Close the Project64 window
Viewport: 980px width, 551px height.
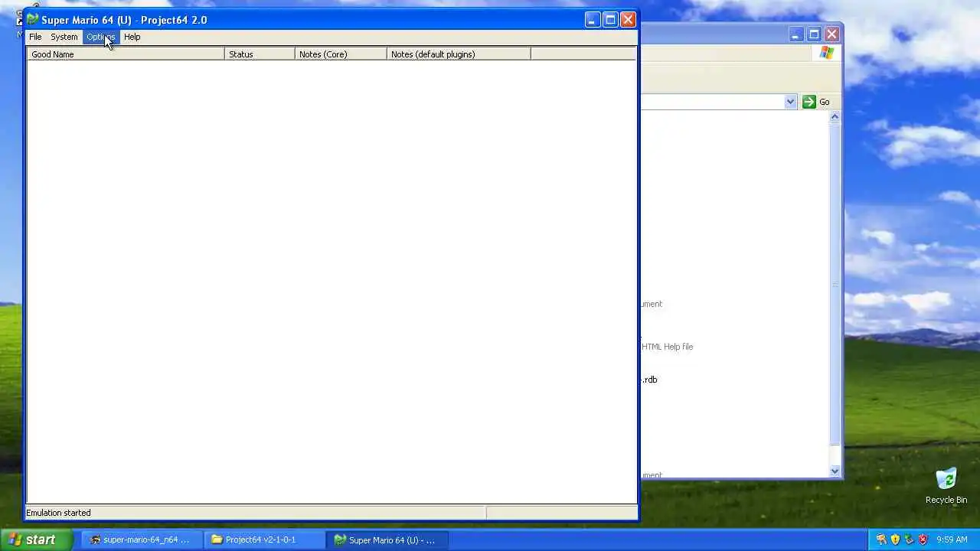(628, 20)
